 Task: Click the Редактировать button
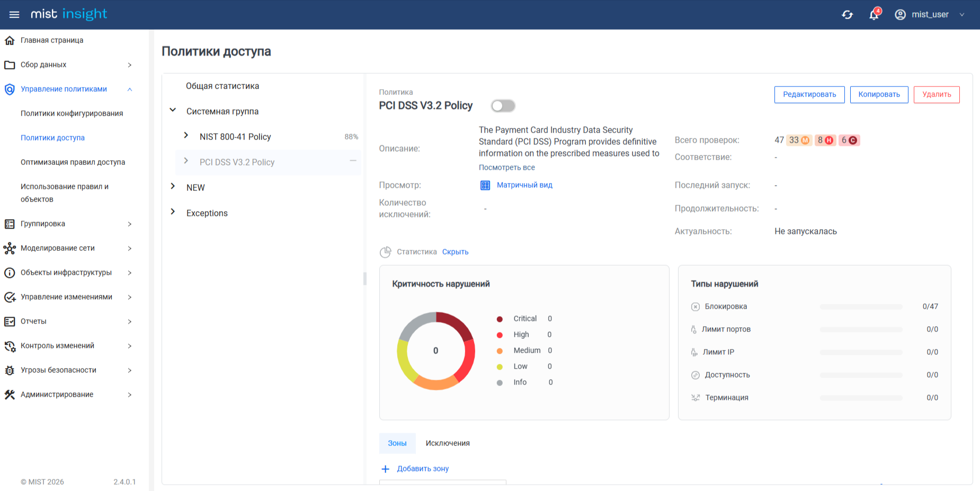pos(809,94)
